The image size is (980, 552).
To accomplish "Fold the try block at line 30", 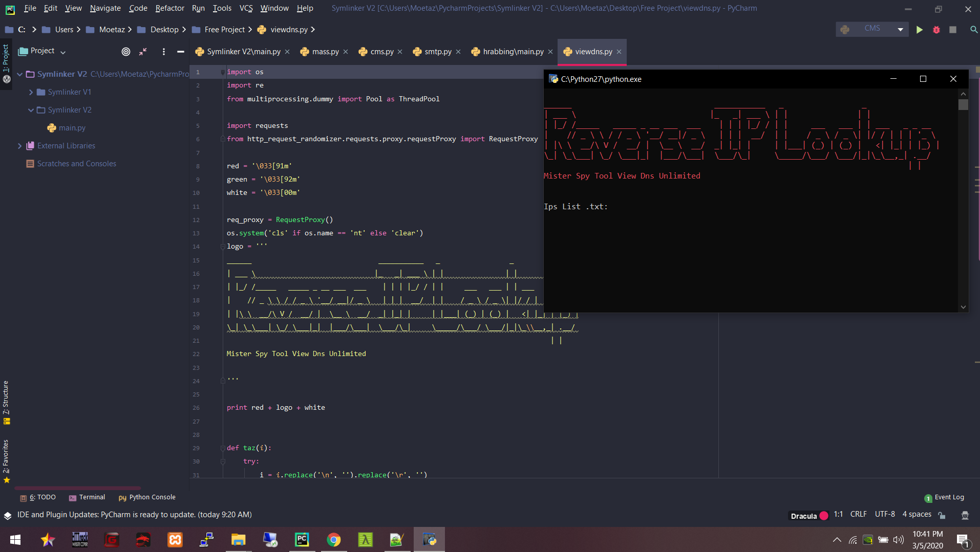I will (x=223, y=461).
